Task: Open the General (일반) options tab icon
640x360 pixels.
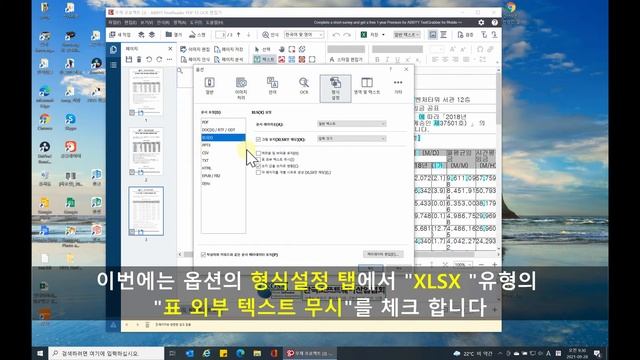Action: (x=209, y=86)
